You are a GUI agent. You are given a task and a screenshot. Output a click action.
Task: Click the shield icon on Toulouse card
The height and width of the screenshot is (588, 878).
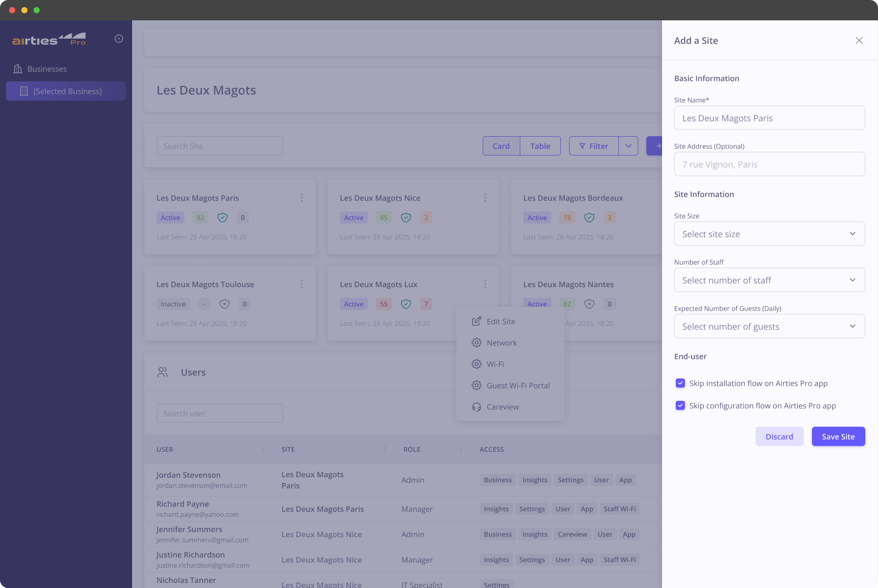point(225,304)
